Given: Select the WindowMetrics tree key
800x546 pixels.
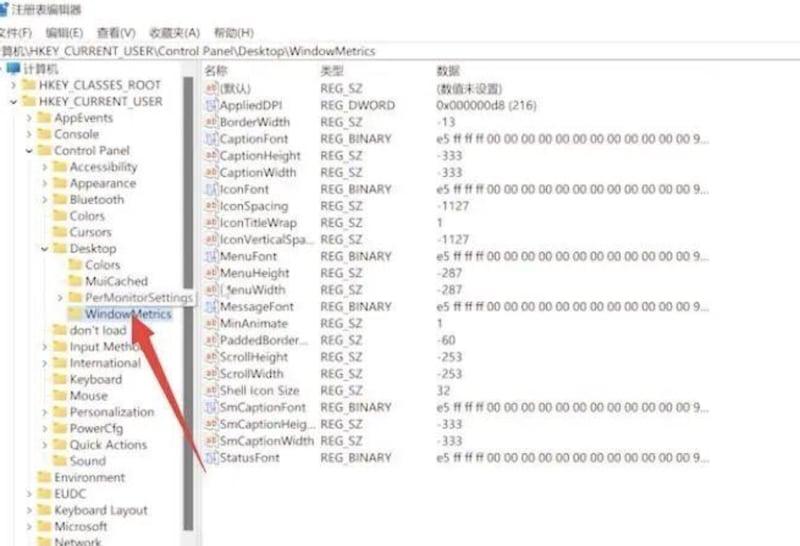Looking at the screenshot, I should [x=128, y=314].
